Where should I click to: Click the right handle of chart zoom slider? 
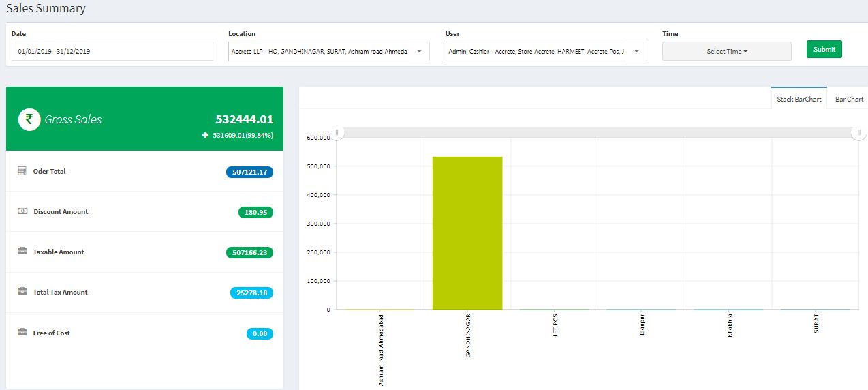click(858, 132)
